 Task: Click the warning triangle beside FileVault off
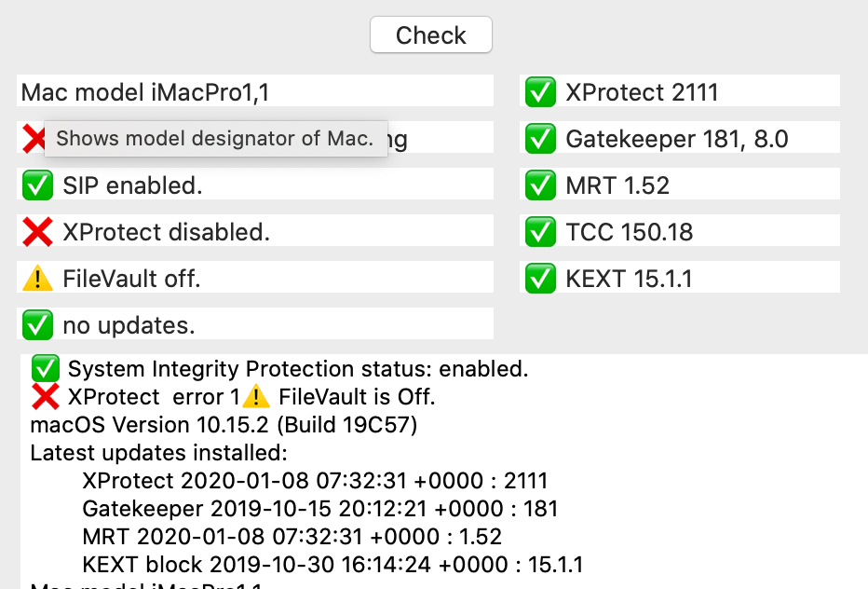coord(36,279)
